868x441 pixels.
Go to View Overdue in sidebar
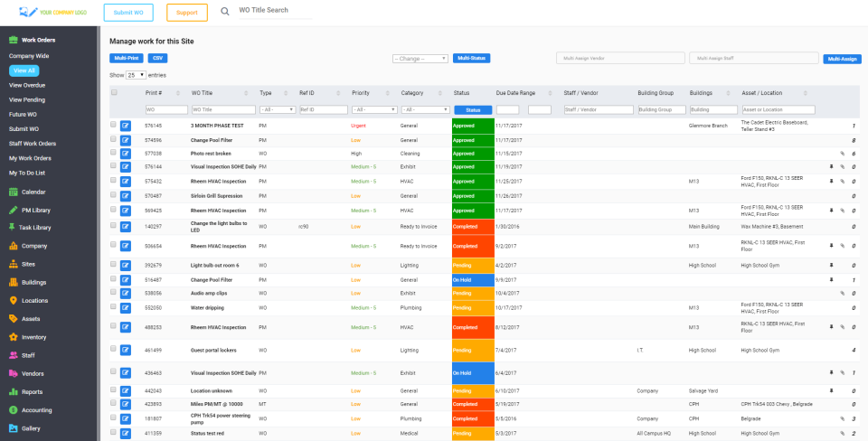[27, 85]
